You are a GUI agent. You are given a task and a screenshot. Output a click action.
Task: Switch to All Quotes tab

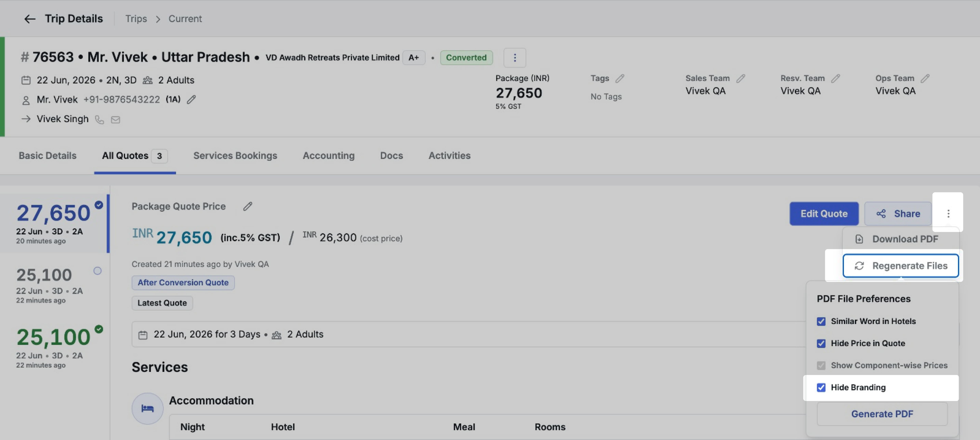pos(135,156)
